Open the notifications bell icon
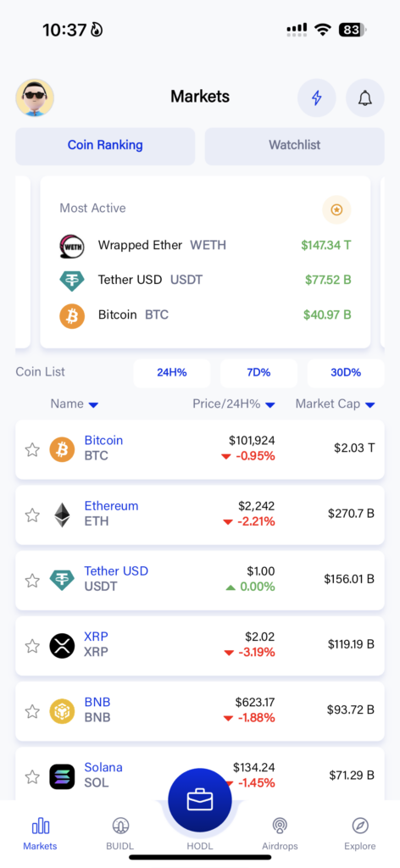The image size is (400, 868). (x=364, y=98)
